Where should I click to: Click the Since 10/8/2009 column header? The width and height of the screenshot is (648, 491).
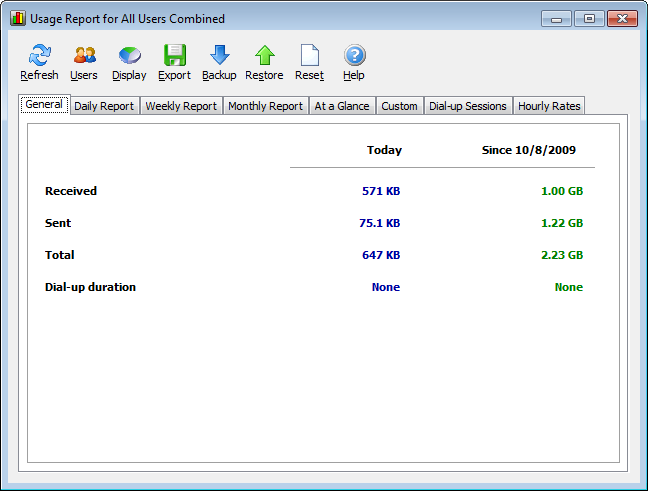coord(529,150)
